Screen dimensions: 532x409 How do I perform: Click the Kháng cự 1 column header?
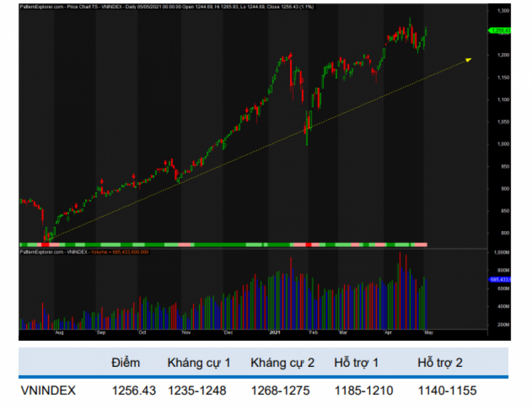point(199,363)
